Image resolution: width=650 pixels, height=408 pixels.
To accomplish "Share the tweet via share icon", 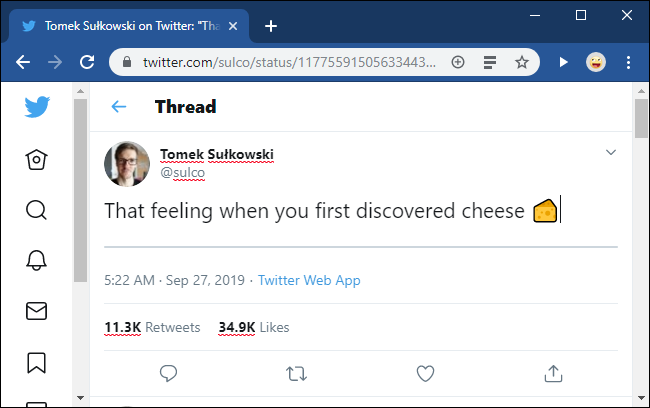I will coord(553,373).
